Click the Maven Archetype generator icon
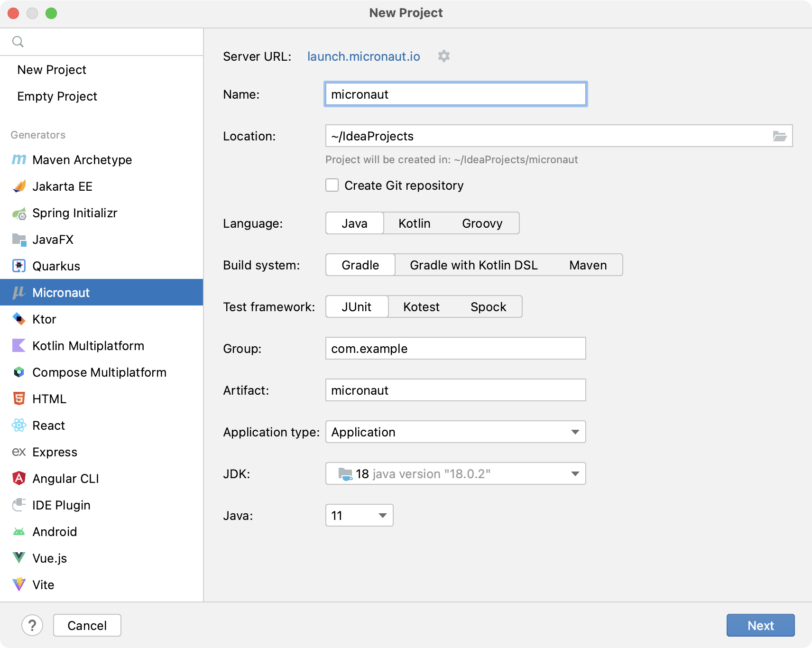The height and width of the screenshot is (648, 812). (19, 160)
